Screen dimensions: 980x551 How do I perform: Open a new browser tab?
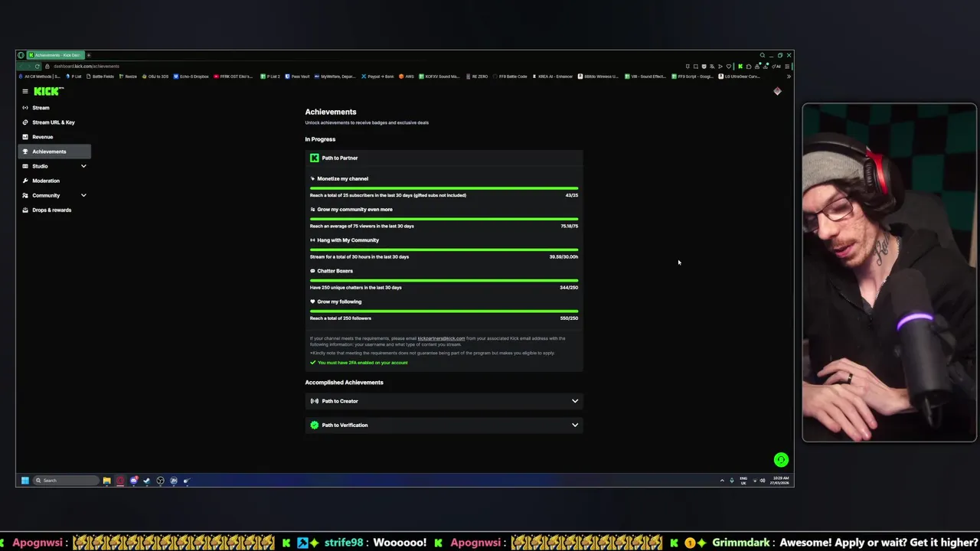pos(89,55)
